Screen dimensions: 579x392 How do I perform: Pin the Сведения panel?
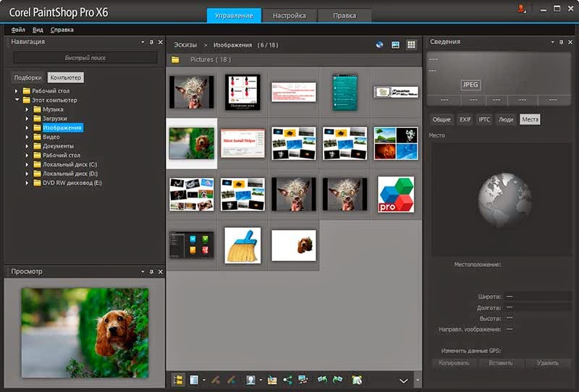tap(562, 42)
